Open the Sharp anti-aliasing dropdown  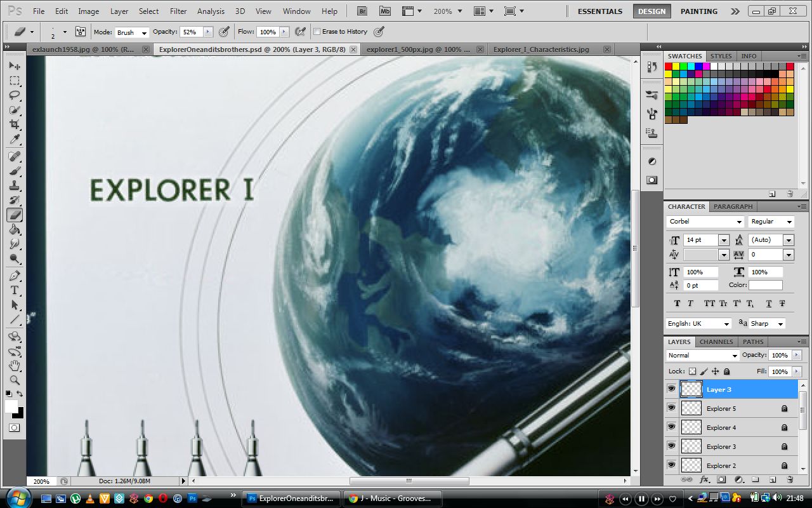pyautogui.click(x=767, y=323)
